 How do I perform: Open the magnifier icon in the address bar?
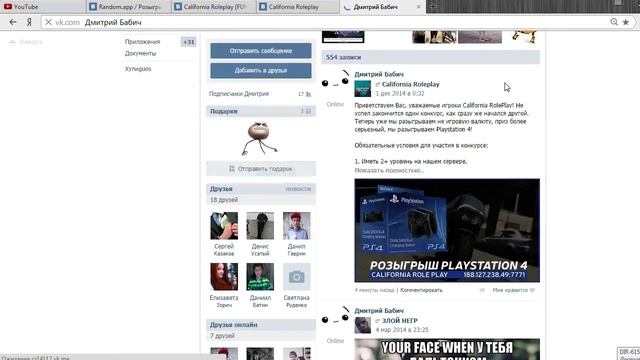[x=614, y=22]
